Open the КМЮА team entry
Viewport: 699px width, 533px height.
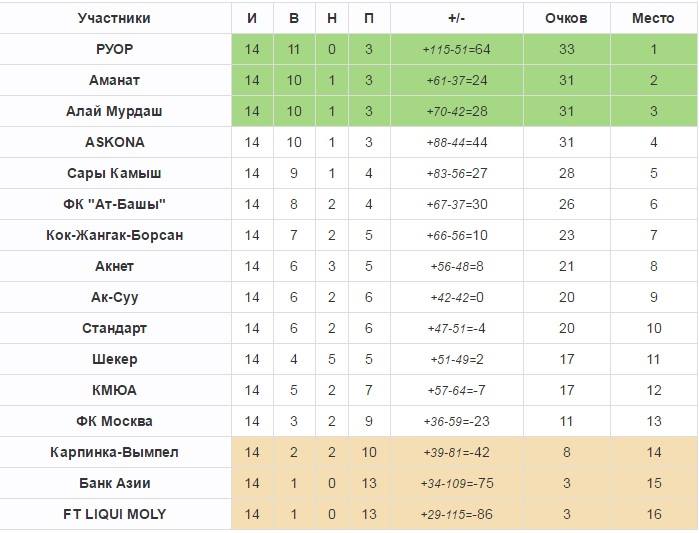[114, 390]
